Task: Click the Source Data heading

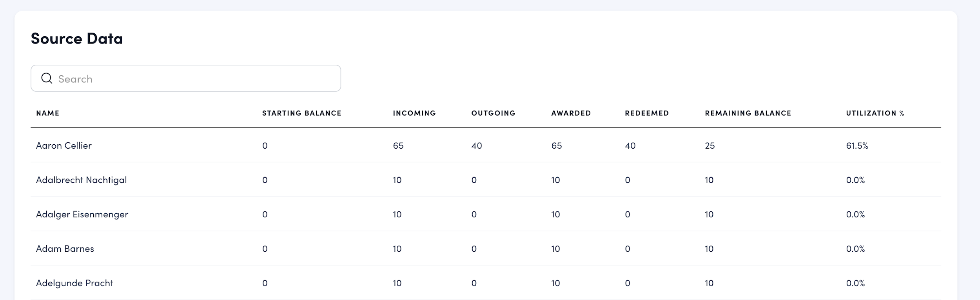Action: pyautogui.click(x=77, y=38)
